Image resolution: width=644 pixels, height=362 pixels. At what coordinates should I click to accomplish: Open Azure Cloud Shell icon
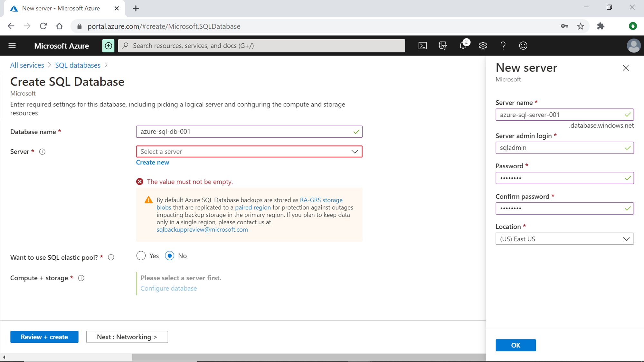point(422,46)
